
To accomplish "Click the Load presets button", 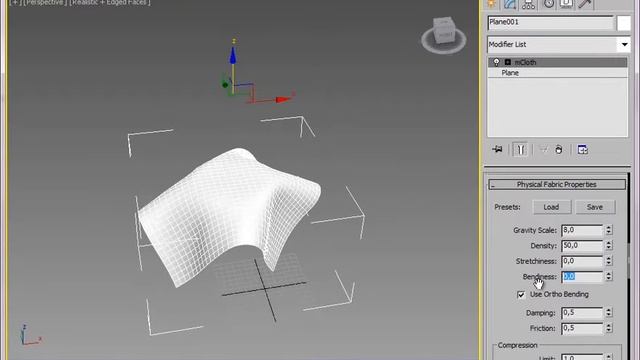I will [x=551, y=207].
